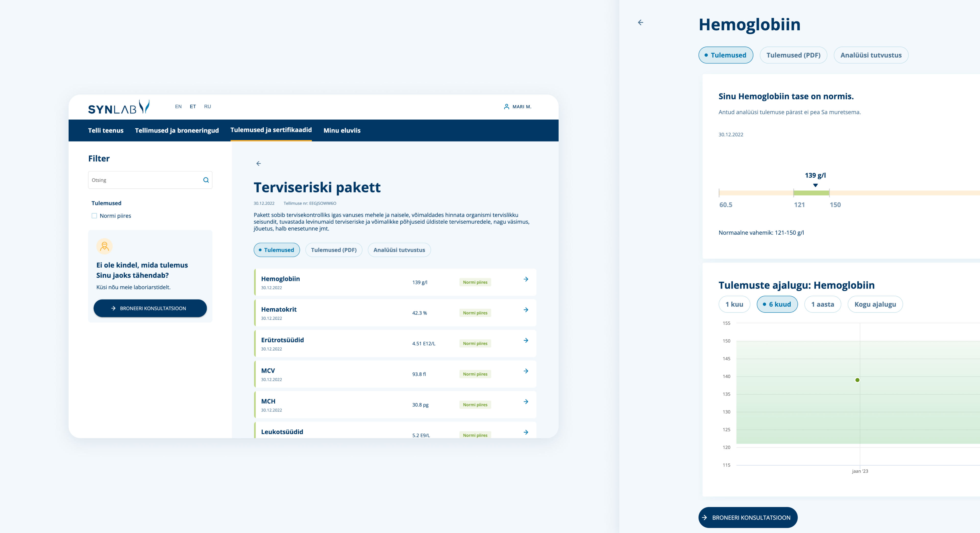This screenshot has width=980, height=533.
Task: Switch to Tulemused (PDF) tab in Terviseriski pakett
Action: tap(334, 250)
